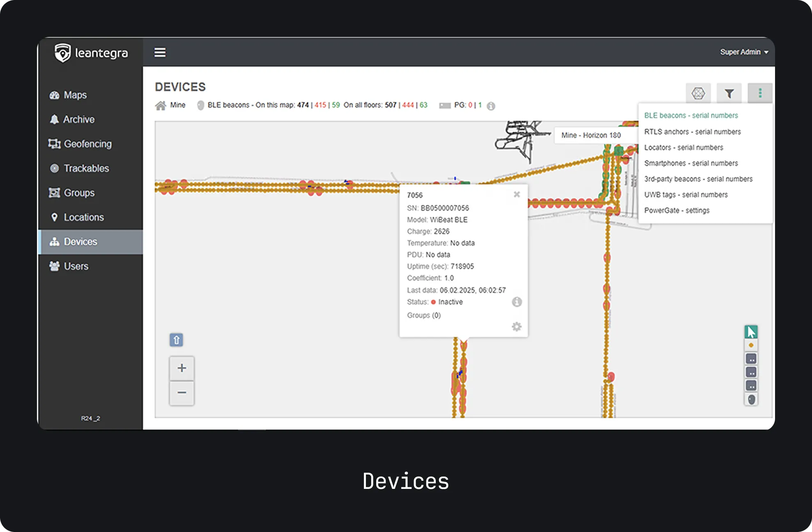Zoom in the map with plus
812x532 pixels.
point(182,368)
